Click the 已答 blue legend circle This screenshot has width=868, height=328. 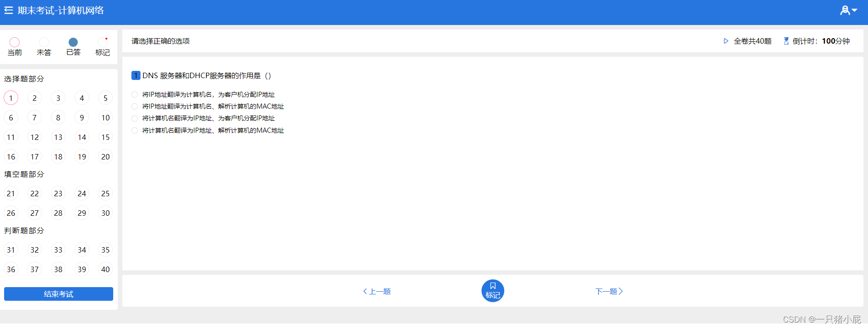[x=73, y=42]
